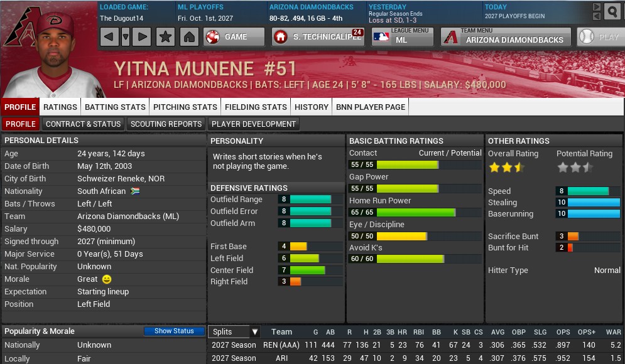The width and height of the screenshot is (625, 364).
Task: Open the Fielding Stats tab
Action: click(256, 107)
